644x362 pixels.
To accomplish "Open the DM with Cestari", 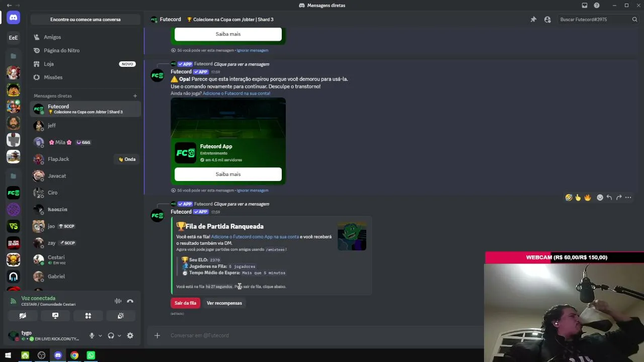I will point(86,259).
